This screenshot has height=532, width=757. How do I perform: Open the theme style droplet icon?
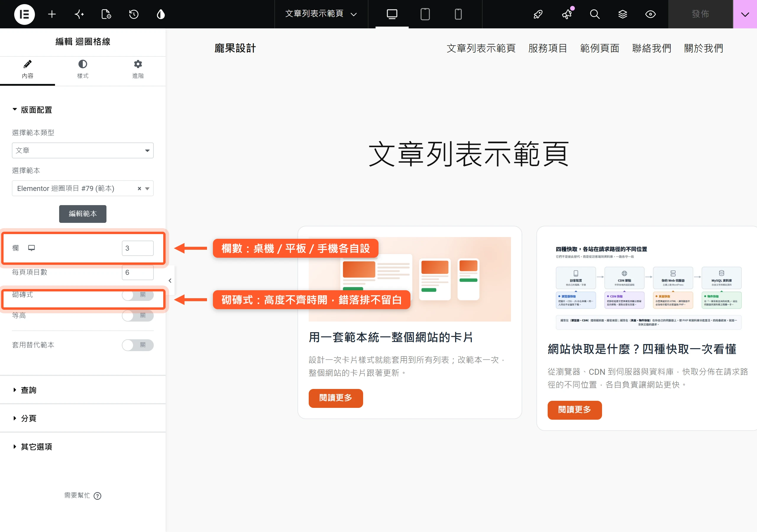point(161,14)
